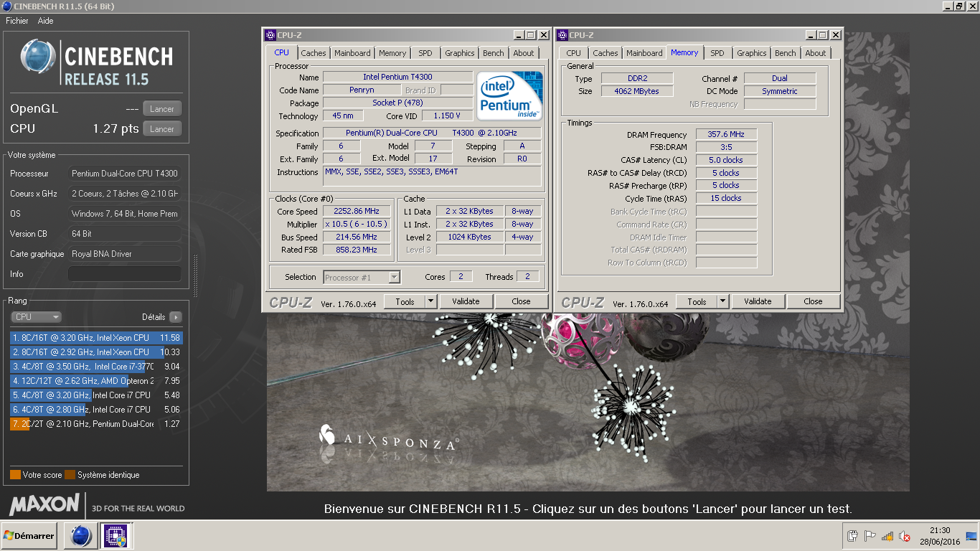Select rank 4 AMD Opteron entry
Screen dimensions: 980x551
(x=96, y=381)
